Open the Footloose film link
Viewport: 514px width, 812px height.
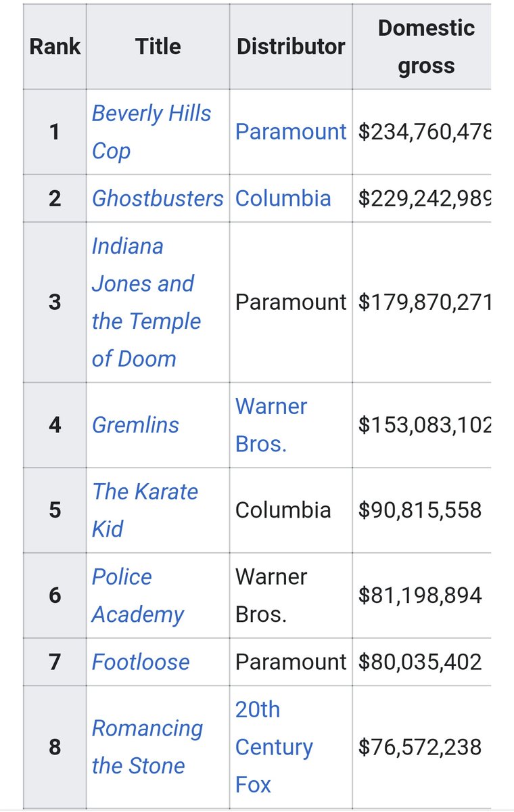(x=141, y=662)
